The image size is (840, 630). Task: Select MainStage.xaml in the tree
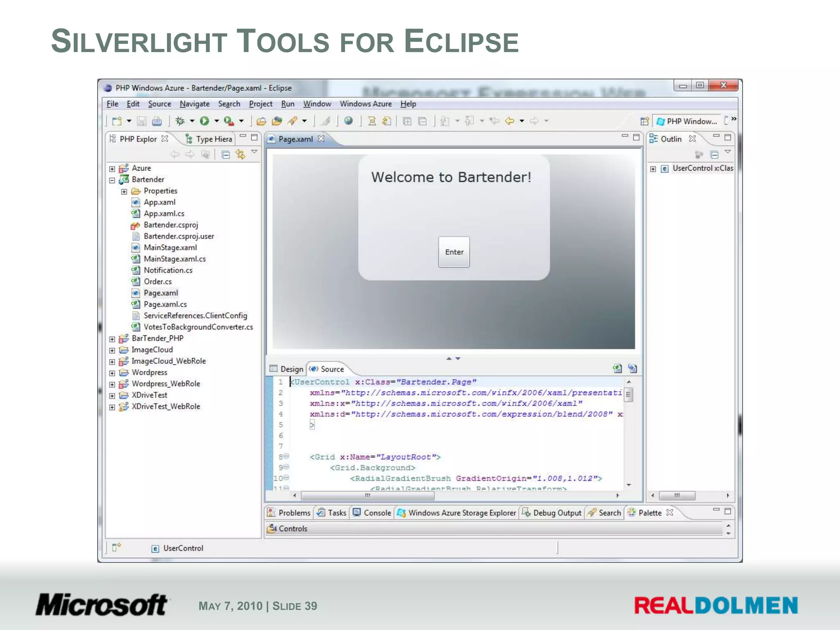click(x=170, y=248)
